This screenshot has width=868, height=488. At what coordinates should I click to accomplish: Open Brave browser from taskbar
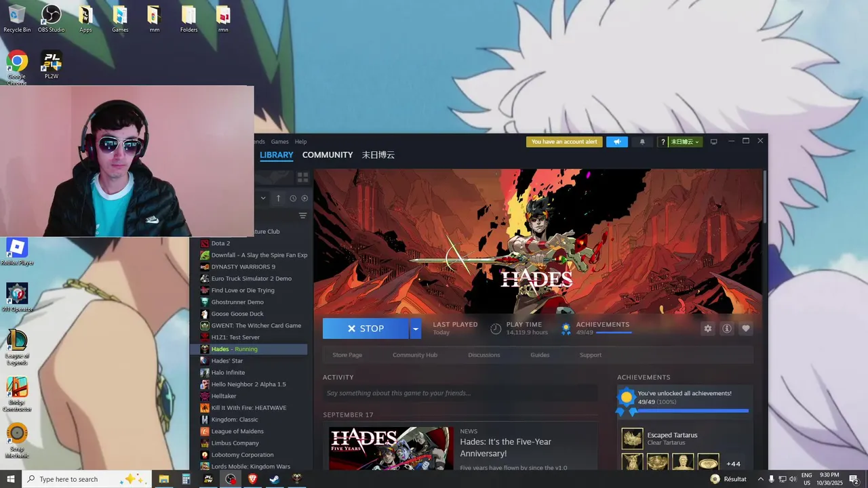(x=253, y=479)
